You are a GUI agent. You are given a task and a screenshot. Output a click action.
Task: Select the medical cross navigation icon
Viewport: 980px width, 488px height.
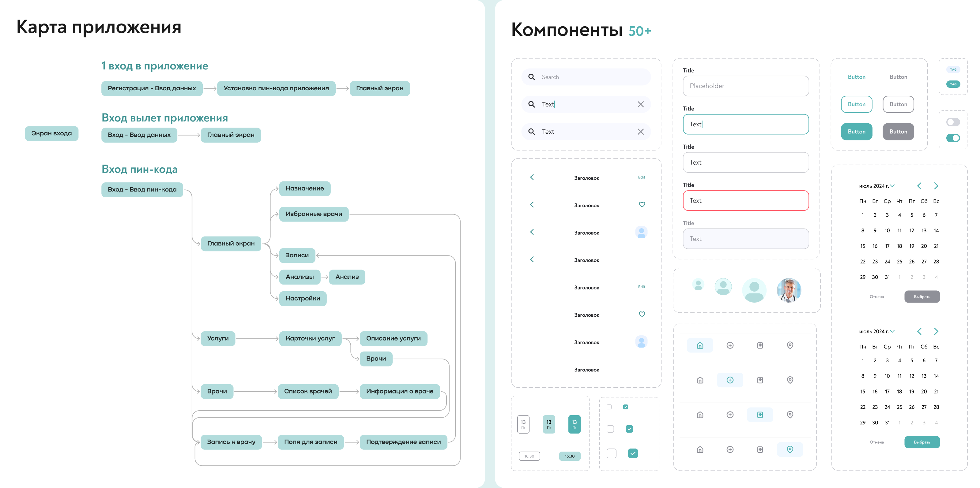[x=760, y=415]
